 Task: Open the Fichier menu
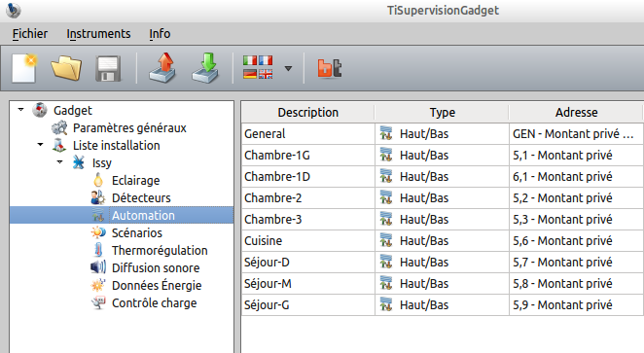coord(29,34)
